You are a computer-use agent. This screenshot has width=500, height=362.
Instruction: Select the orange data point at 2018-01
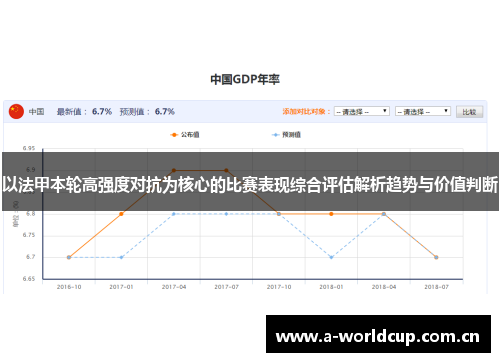(331, 214)
